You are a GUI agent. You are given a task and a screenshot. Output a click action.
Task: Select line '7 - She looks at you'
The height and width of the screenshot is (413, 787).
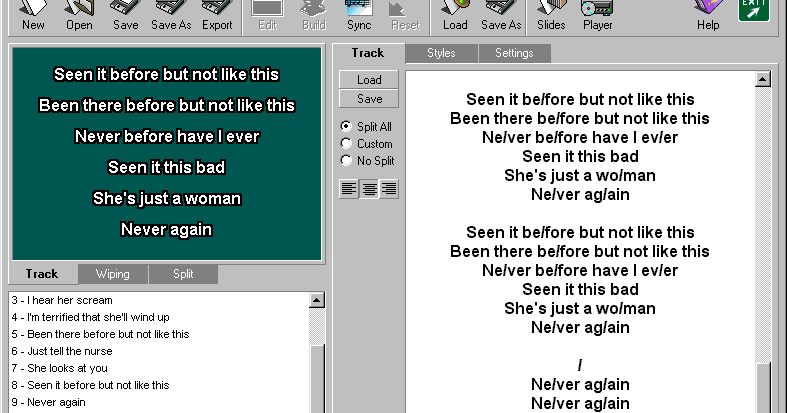[x=59, y=368]
